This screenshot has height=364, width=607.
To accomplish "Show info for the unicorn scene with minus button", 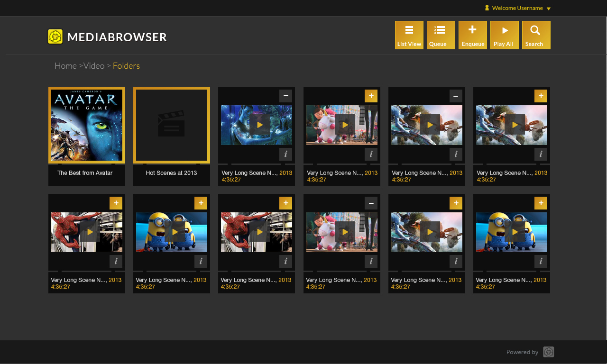I will [371, 261].
